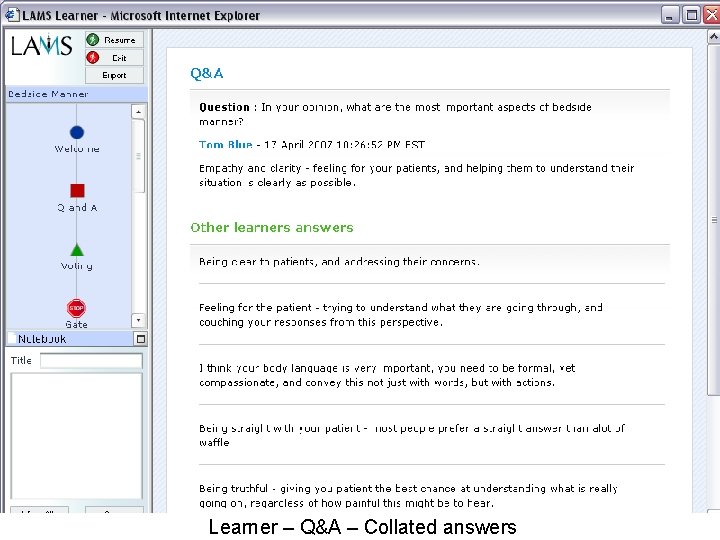Focus the Notebook Title field
The height and width of the screenshot is (540, 720).
click(x=91, y=360)
